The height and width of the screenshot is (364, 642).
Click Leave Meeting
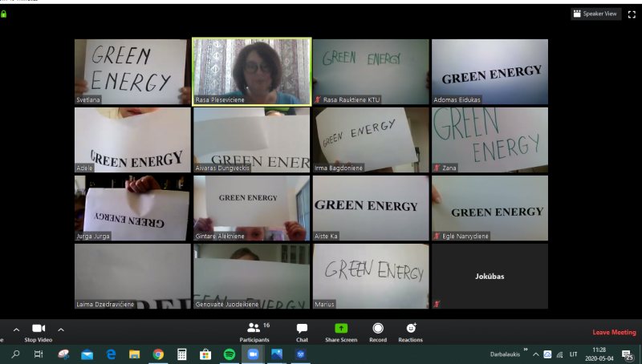(614, 332)
